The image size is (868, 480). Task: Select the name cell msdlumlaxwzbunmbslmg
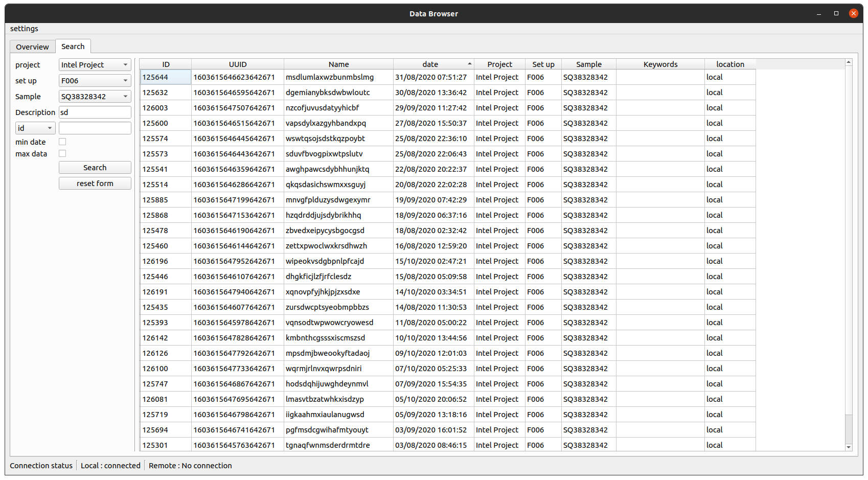point(338,77)
